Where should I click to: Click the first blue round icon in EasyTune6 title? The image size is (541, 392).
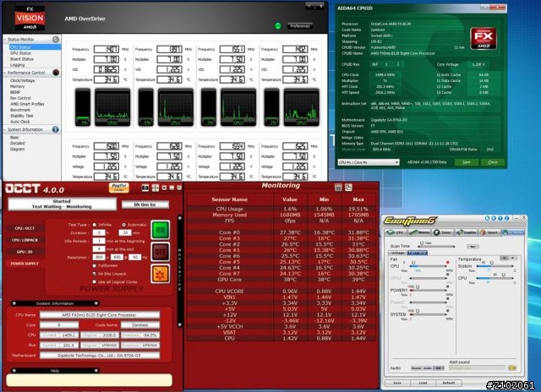point(488,218)
